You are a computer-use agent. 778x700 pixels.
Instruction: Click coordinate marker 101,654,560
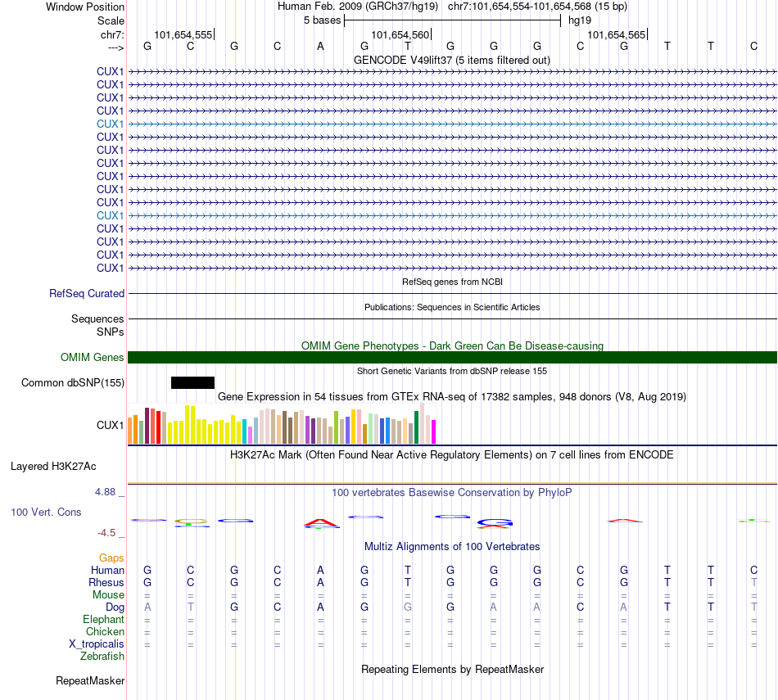click(400, 34)
